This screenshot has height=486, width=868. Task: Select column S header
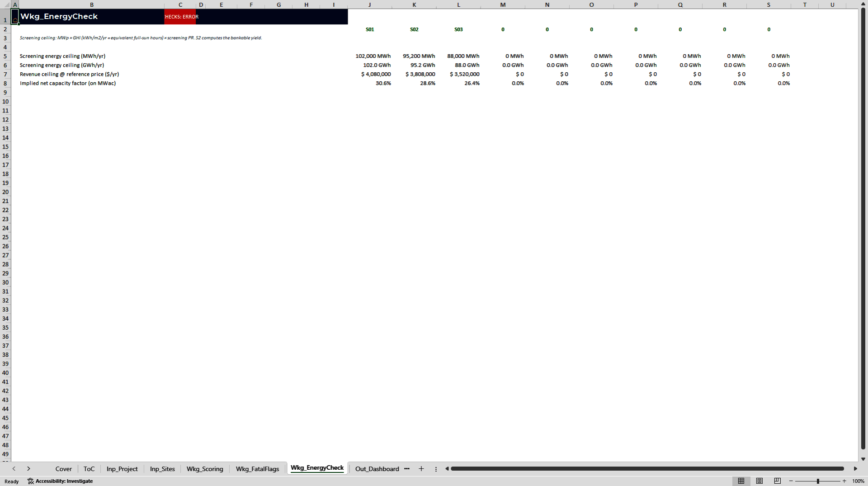pyautogui.click(x=769, y=5)
